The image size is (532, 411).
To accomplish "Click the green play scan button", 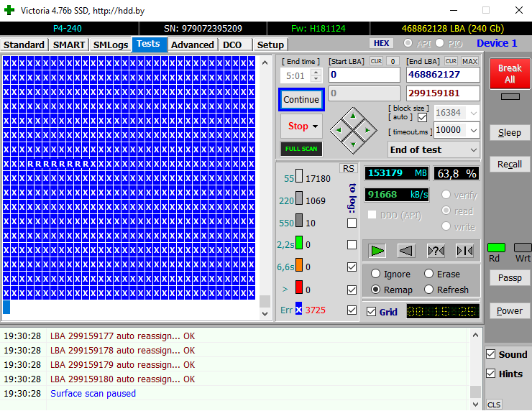I will (377, 251).
